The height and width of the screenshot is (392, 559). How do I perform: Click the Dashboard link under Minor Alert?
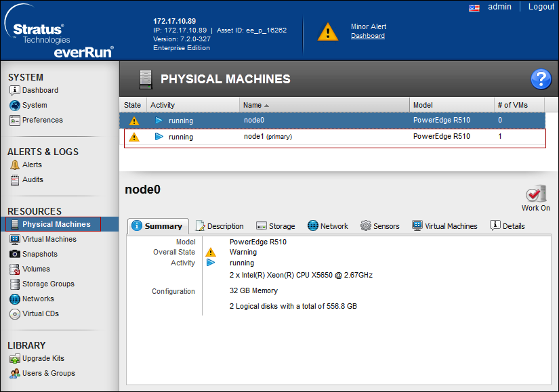pyautogui.click(x=367, y=36)
